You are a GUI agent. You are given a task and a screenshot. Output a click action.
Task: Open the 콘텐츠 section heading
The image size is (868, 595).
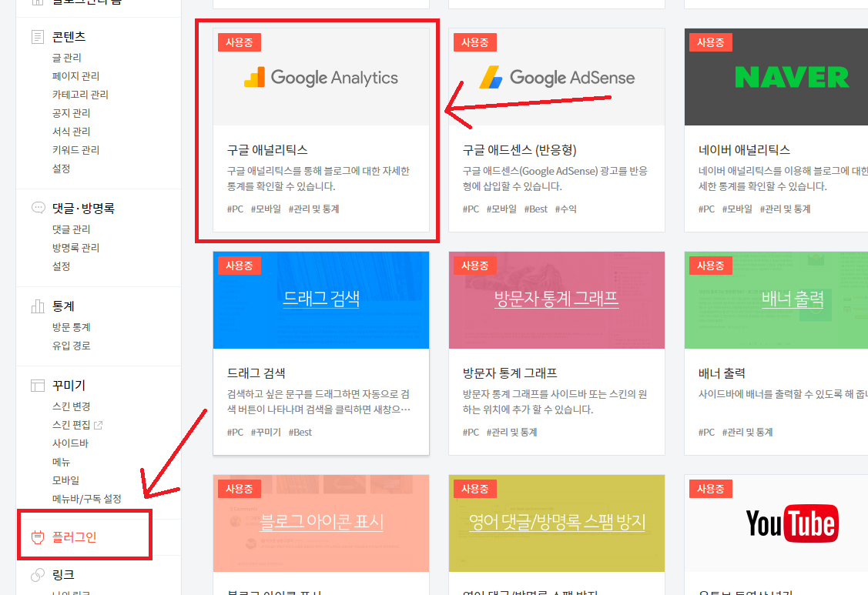point(69,37)
